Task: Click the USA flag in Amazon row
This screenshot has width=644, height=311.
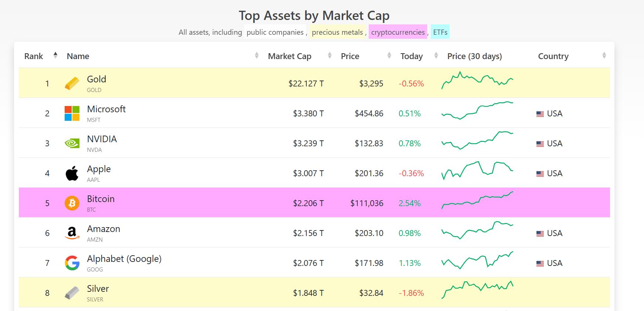Action: [x=540, y=234]
